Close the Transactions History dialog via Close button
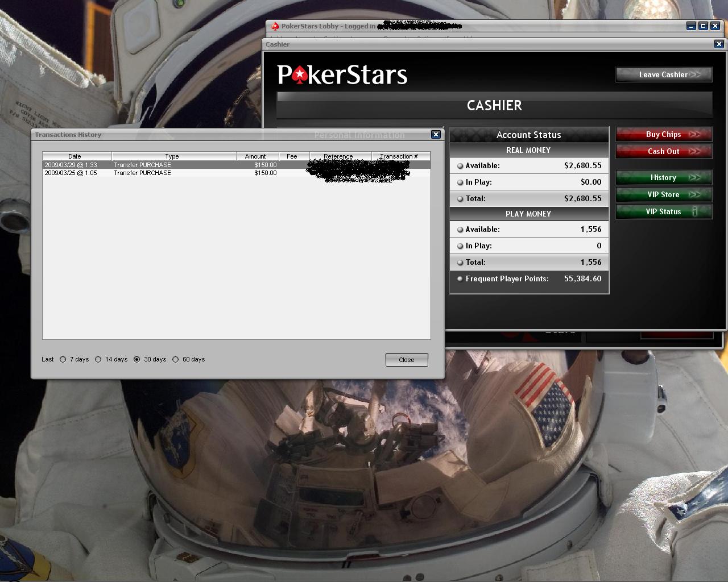Image resolution: width=728 pixels, height=582 pixels. coord(407,360)
